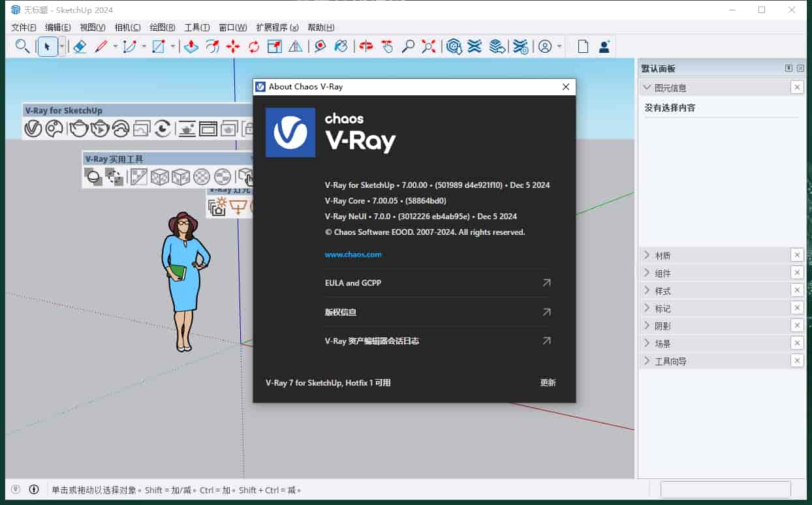The image size is (812, 505).
Task: Launch interactive render from the V-Ray toolbar
Action: [x=99, y=129]
